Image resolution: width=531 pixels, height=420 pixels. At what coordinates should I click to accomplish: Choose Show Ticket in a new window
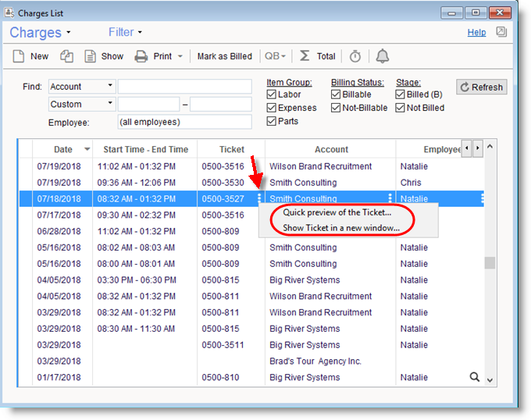pos(340,228)
